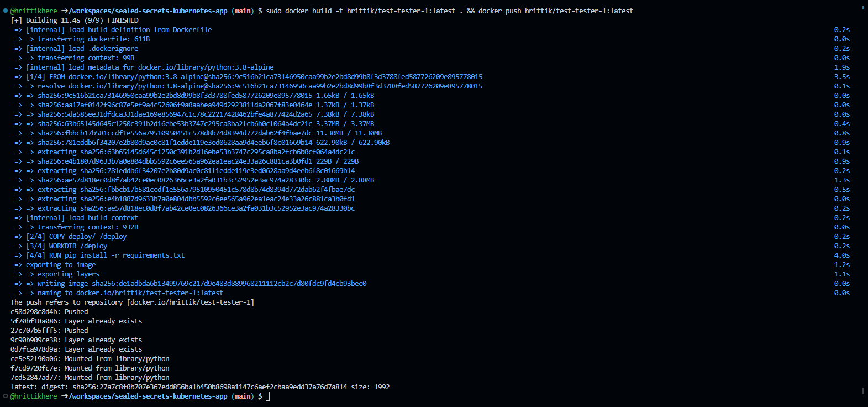Click the hollow circle decoration beside the last prompt
868x407 pixels.
pyautogui.click(x=6, y=396)
